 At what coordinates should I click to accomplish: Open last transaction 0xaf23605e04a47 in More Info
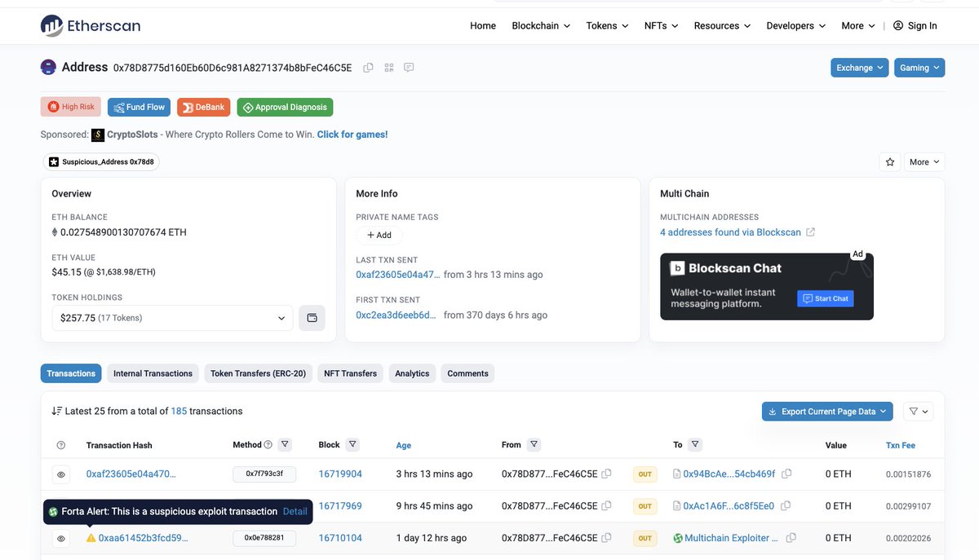pos(398,275)
